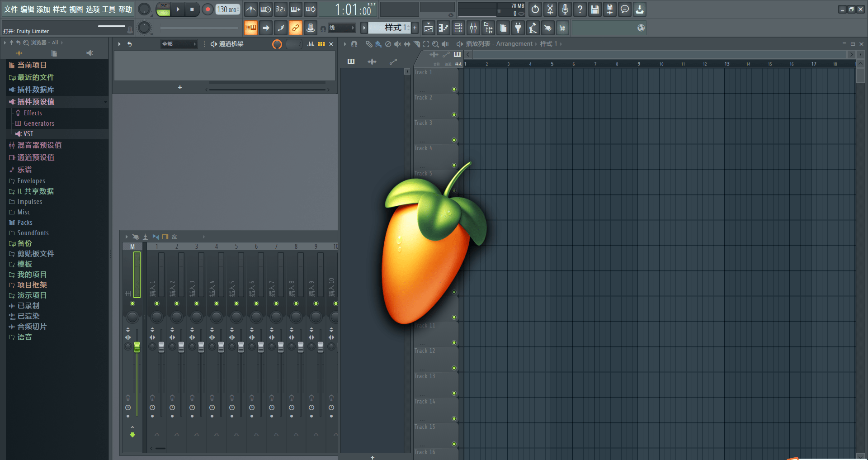The image size is (868, 460).
Task: Open the playlist view icon
Action: point(429,28)
